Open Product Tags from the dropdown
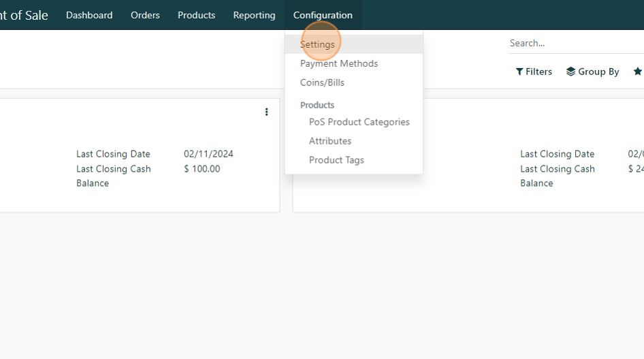 (x=336, y=160)
